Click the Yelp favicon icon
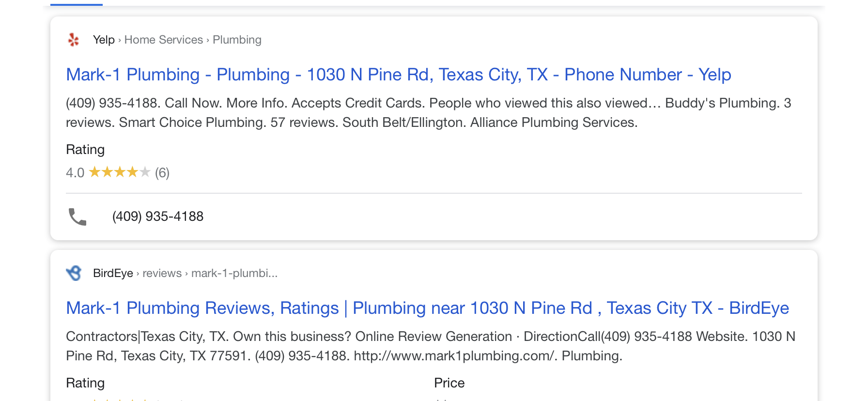The height and width of the screenshot is (401, 868). coord(74,40)
